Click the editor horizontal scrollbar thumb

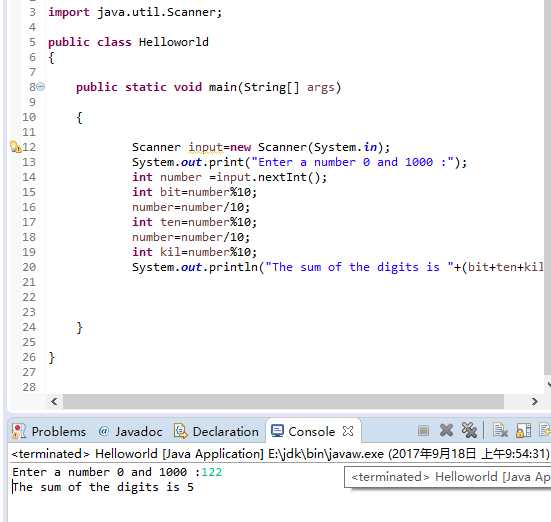pos(283,401)
